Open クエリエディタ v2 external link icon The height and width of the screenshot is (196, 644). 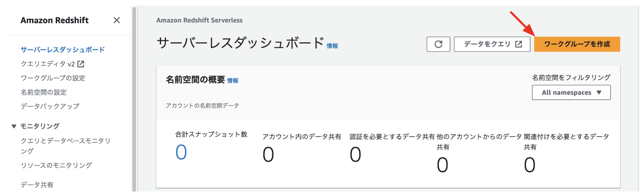pyautogui.click(x=81, y=64)
